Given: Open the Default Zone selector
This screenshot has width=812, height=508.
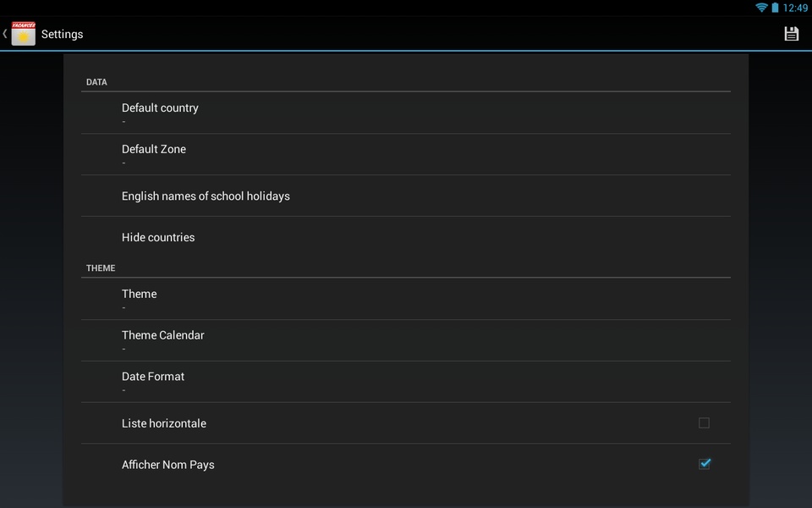Looking at the screenshot, I should (405, 154).
